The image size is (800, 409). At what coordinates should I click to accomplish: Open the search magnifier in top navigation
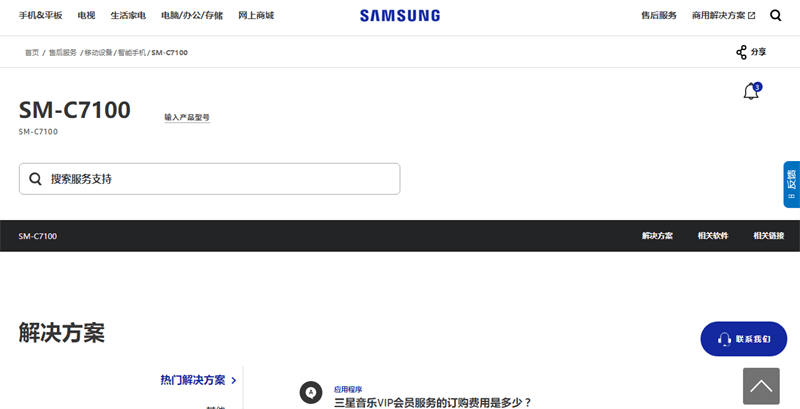click(x=776, y=15)
